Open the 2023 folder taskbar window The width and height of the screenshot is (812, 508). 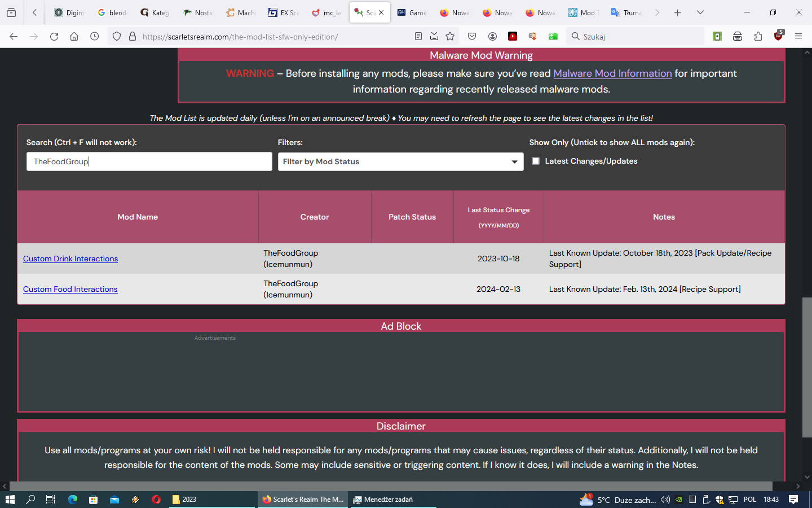coord(212,500)
